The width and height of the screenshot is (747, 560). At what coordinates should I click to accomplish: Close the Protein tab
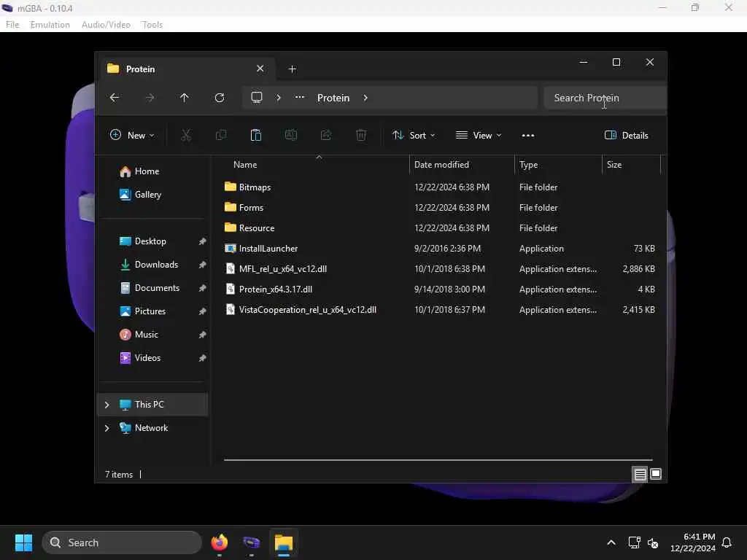click(260, 69)
